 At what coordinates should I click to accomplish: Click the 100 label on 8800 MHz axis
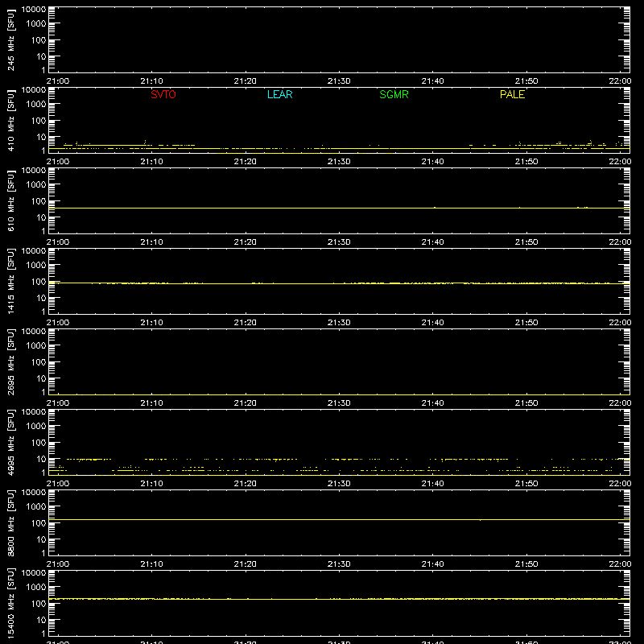pyautogui.click(x=39, y=523)
